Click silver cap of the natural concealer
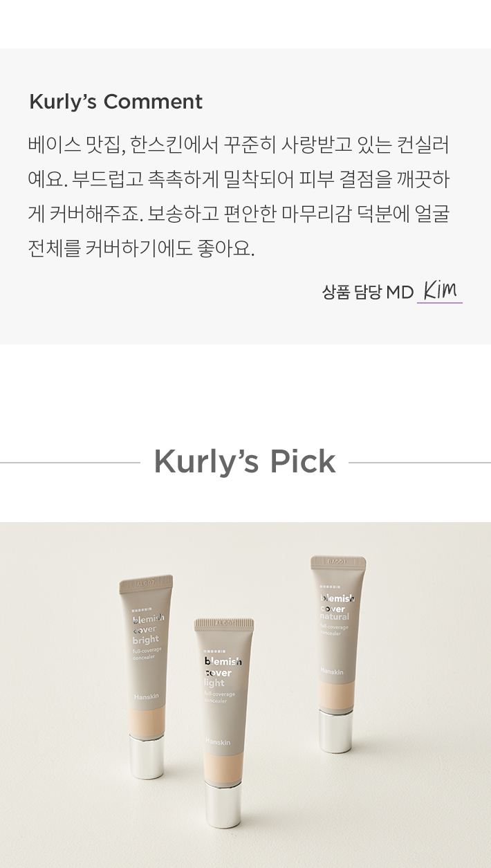The width and height of the screenshot is (491, 868). [335, 730]
